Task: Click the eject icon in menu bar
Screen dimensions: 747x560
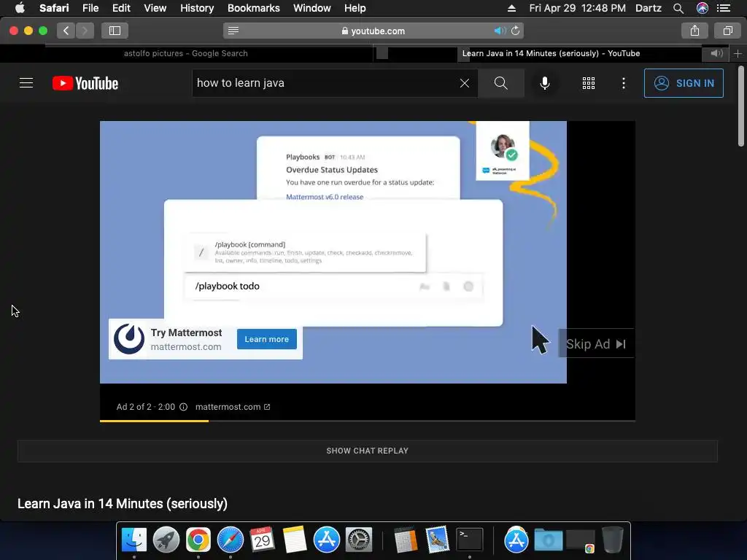Action: [x=511, y=8]
